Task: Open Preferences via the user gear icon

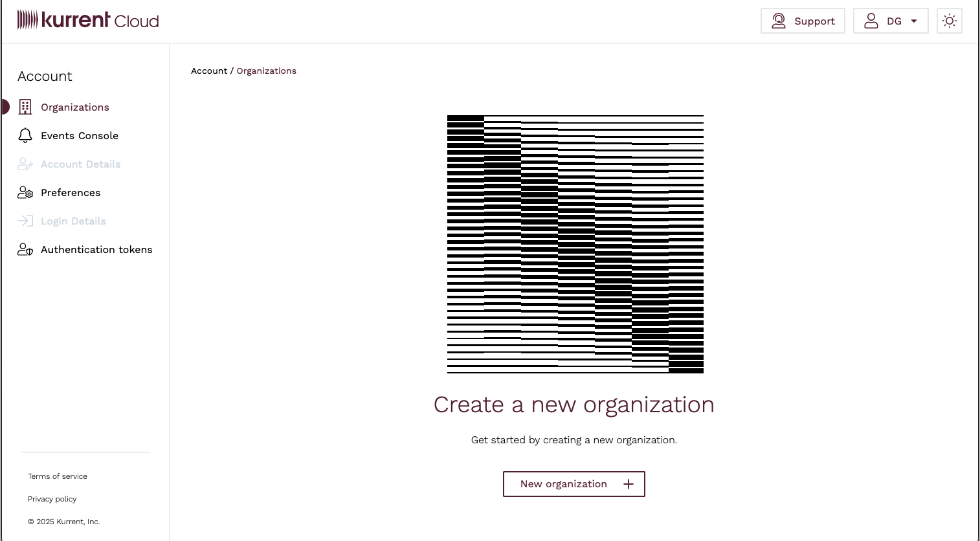Action: [x=25, y=192]
